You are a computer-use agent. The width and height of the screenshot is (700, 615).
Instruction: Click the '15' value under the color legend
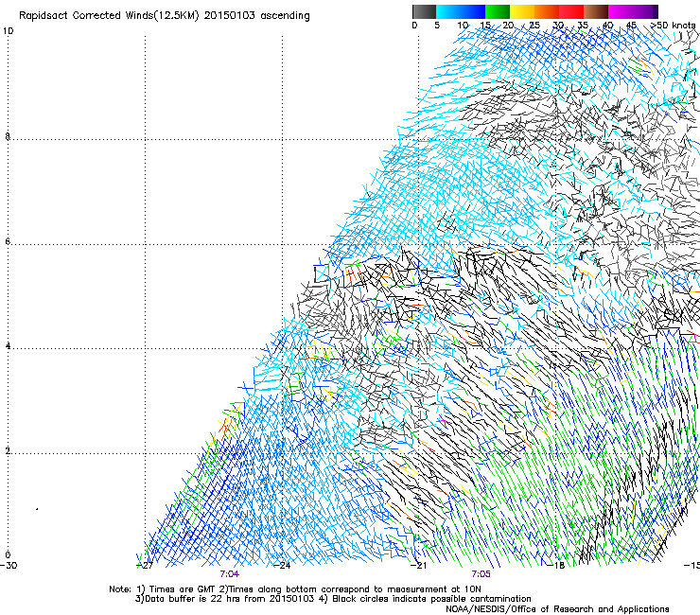click(x=485, y=26)
